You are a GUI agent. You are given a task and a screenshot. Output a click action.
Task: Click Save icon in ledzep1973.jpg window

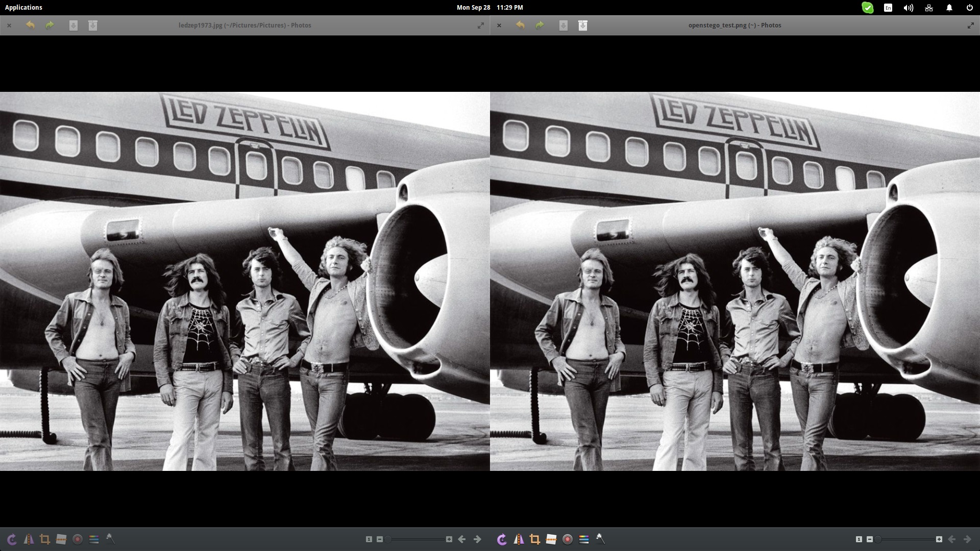click(73, 26)
